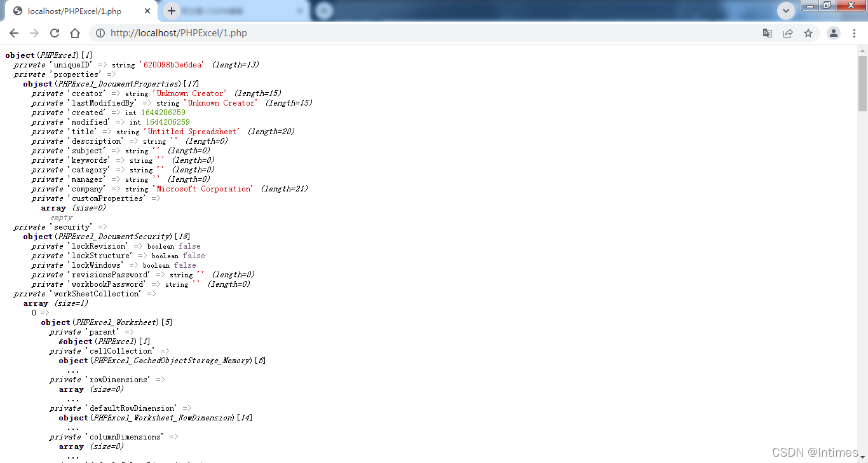Click the PHPExcel_Worksheet_RowDimension object line

point(156,418)
